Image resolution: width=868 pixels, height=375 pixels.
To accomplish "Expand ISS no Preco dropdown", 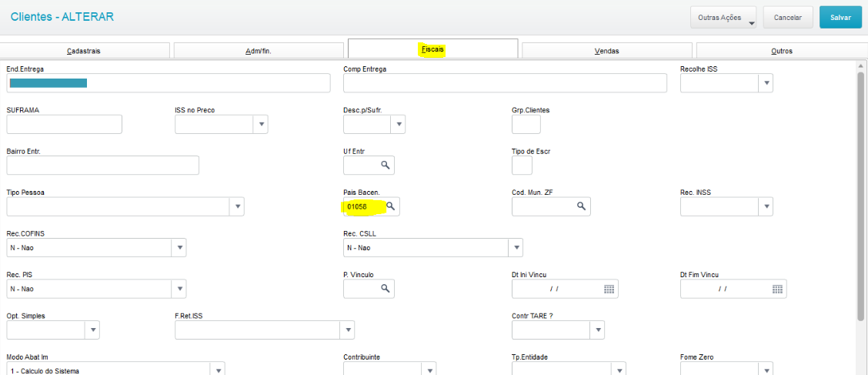I will pos(261,124).
